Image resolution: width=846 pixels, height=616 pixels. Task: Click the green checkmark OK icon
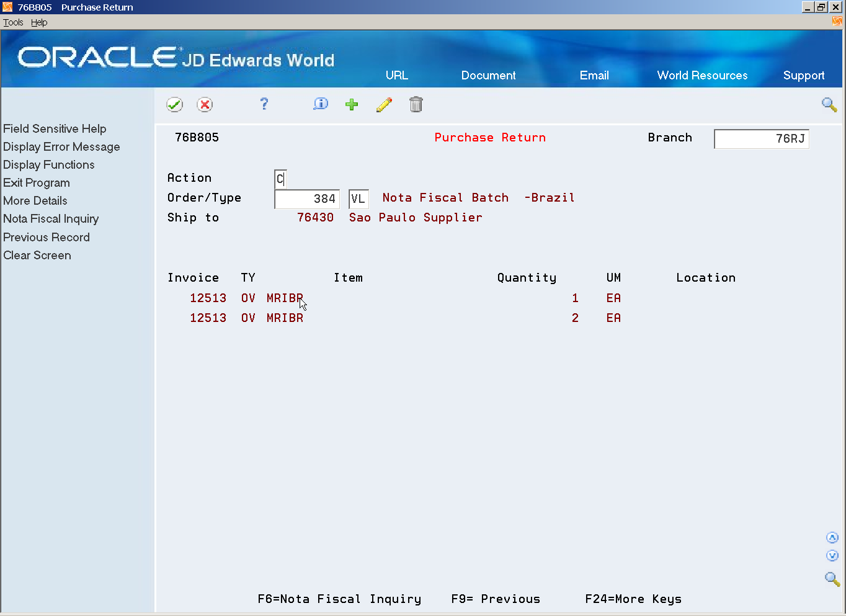click(174, 105)
